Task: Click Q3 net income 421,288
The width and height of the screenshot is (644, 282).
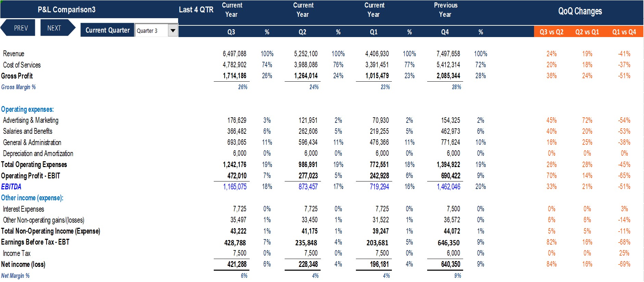Action: (237, 264)
